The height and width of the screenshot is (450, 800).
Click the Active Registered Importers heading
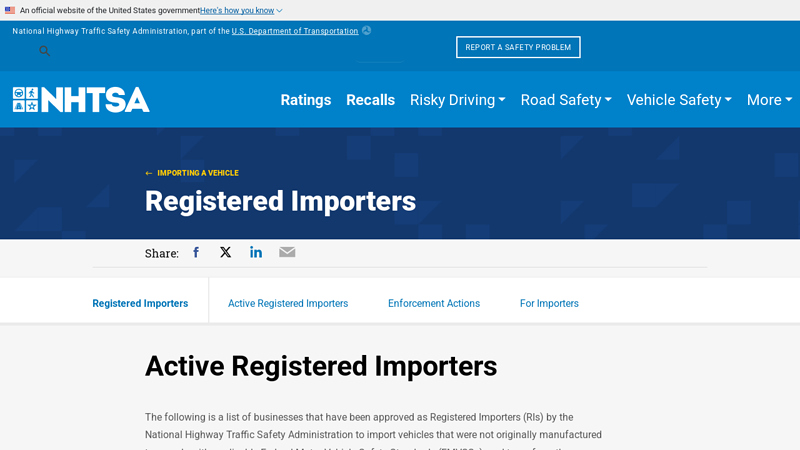point(321,366)
